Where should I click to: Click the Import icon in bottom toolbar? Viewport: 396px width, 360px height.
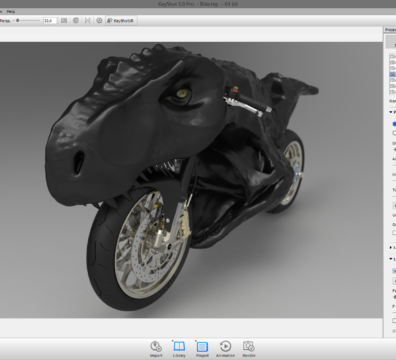pyautogui.click(x=156, y=349)
